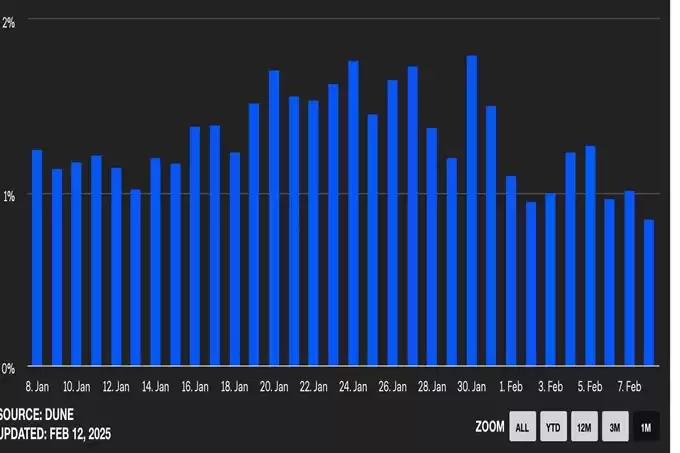
Task: Click the bar for 16. Jan
Action: point(195,246)
